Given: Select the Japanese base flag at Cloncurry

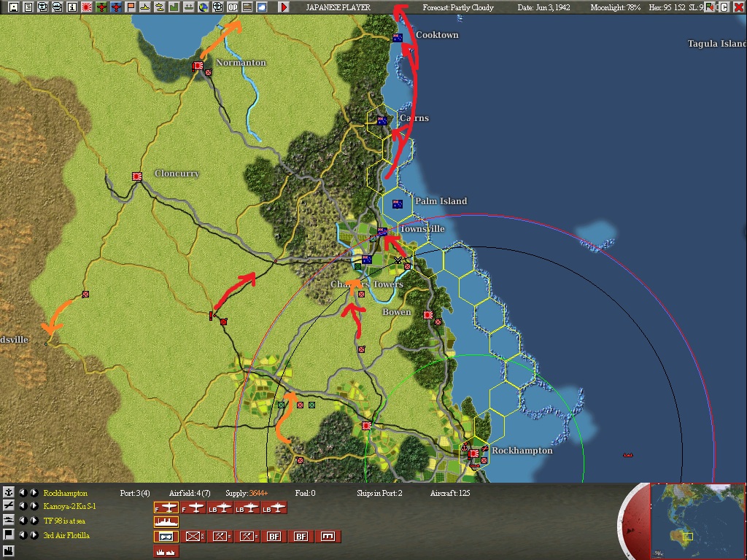Looking at the screenshot, I should (137, 176).
